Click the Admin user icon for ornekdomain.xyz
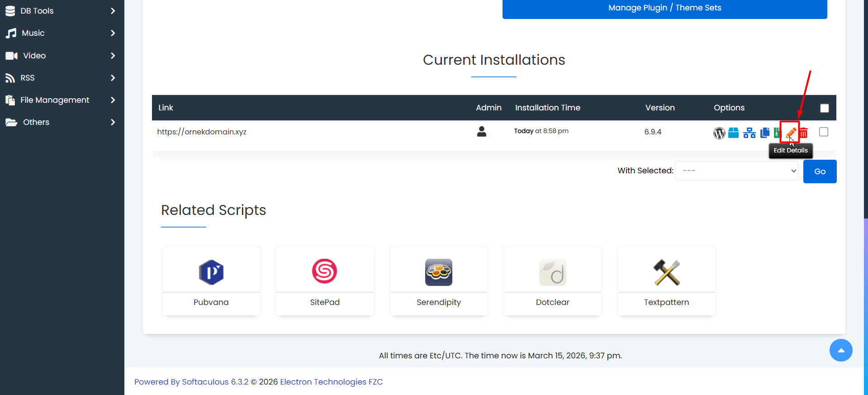This screenshot has height=395, width=868. click(x=481, y=132)
